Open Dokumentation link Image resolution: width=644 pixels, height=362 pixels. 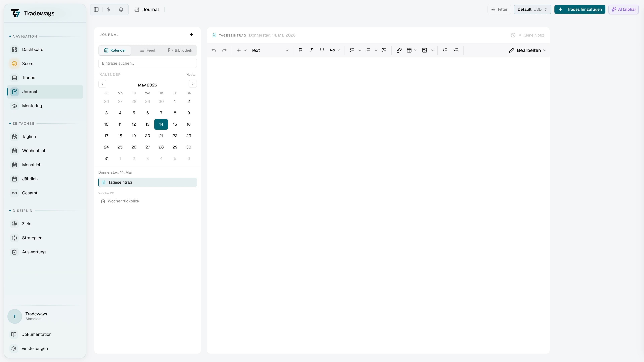click(x=45, y=334)
